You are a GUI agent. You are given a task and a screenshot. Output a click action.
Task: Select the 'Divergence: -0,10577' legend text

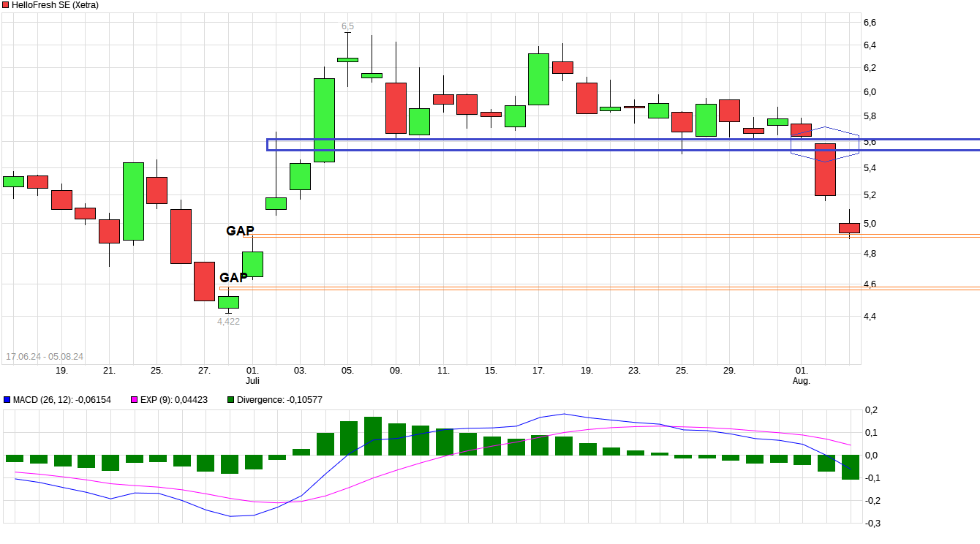[279, 400]
